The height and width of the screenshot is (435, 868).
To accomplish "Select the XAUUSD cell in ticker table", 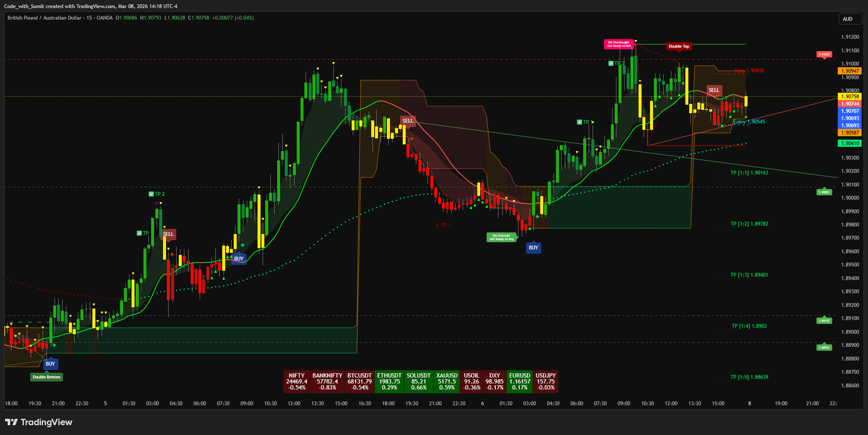I will [x=447, y=381].
